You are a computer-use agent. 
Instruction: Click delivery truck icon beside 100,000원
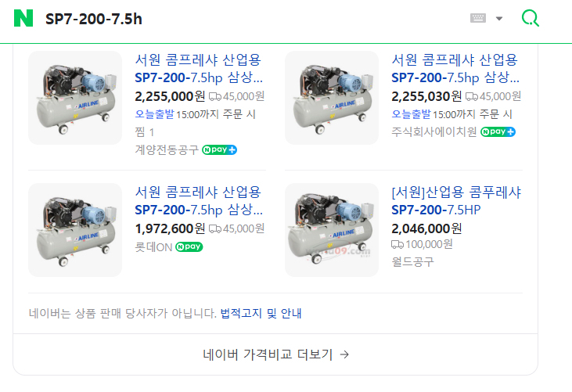397,244
